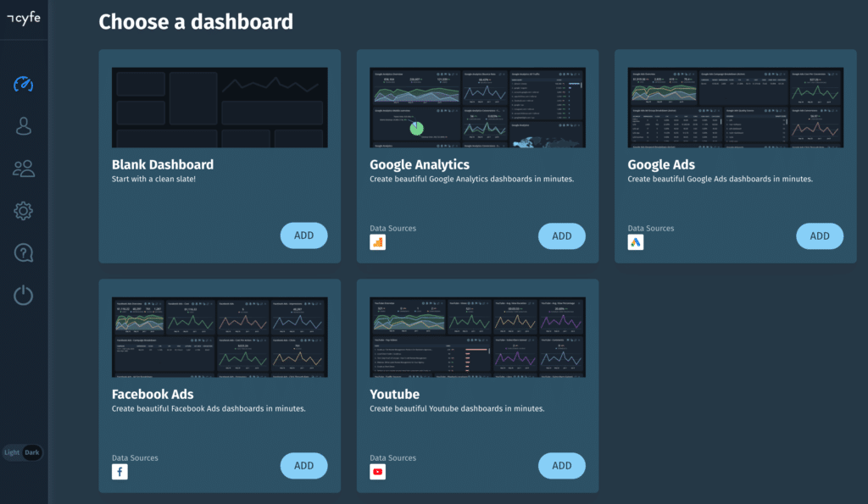Click 'Data Sources' label in Google Analytics card

pos(393,228)
